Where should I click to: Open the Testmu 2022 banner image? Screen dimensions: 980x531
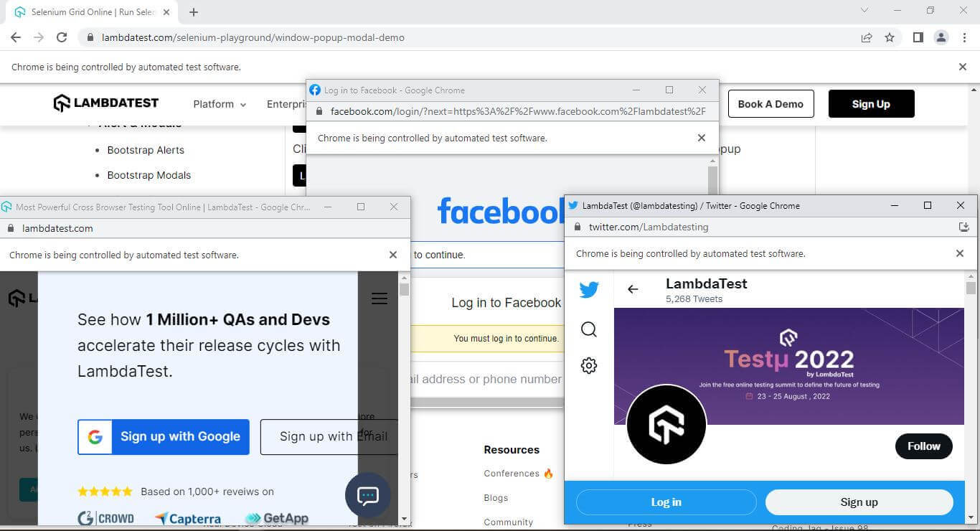click(x=789, y=366)
